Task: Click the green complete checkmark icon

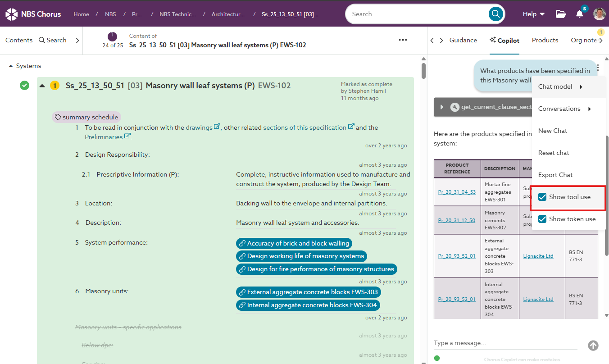Action: click(25, 85)
